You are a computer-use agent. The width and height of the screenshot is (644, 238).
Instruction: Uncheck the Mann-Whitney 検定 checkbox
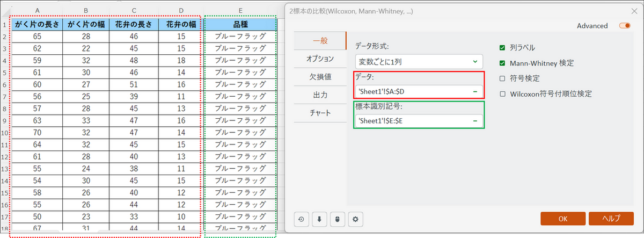[502, 63]
